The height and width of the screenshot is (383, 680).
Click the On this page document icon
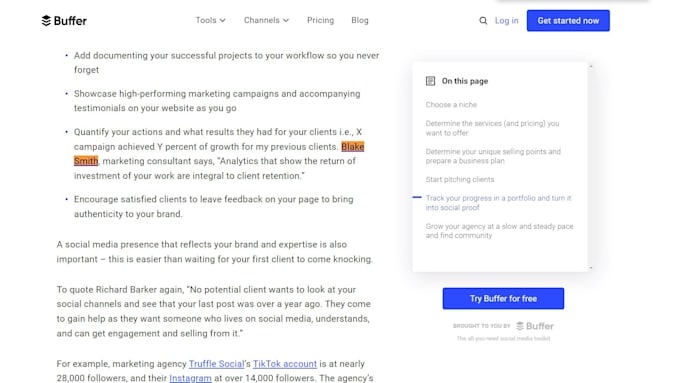click(430, 81)
